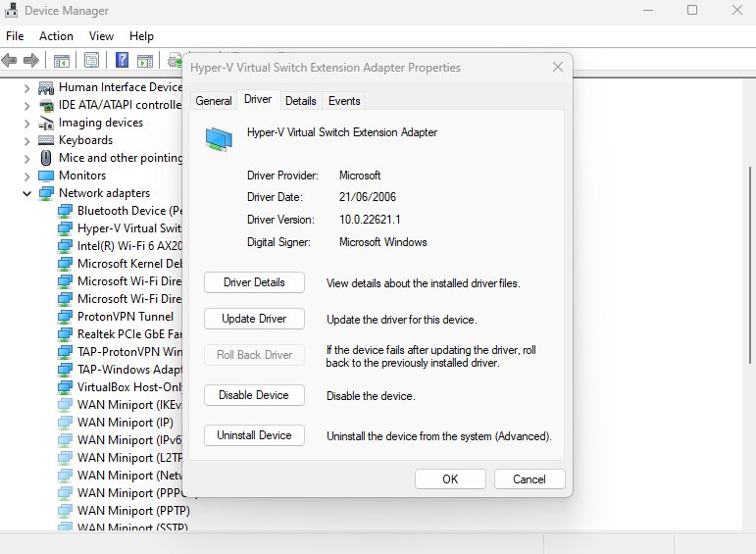Select the WAN Miniport (IKEv2) item
The image size is (756, 554).
(x=129, y=405)
